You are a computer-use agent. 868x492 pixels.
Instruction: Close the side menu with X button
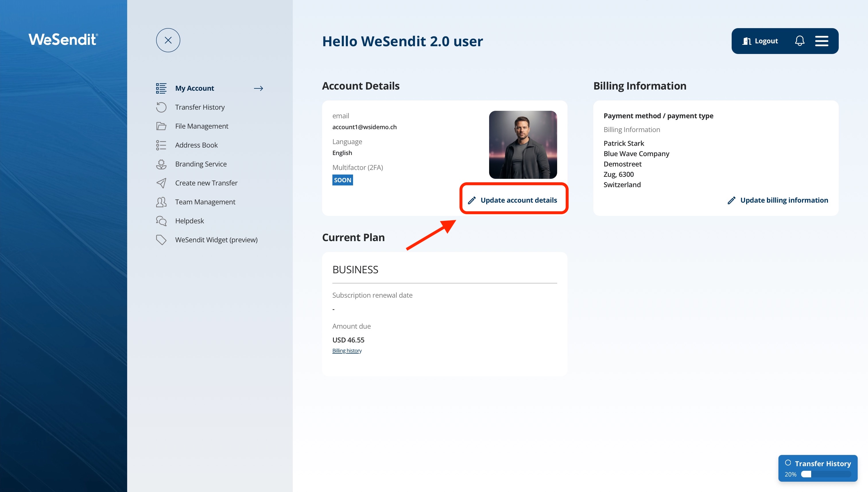168,40
